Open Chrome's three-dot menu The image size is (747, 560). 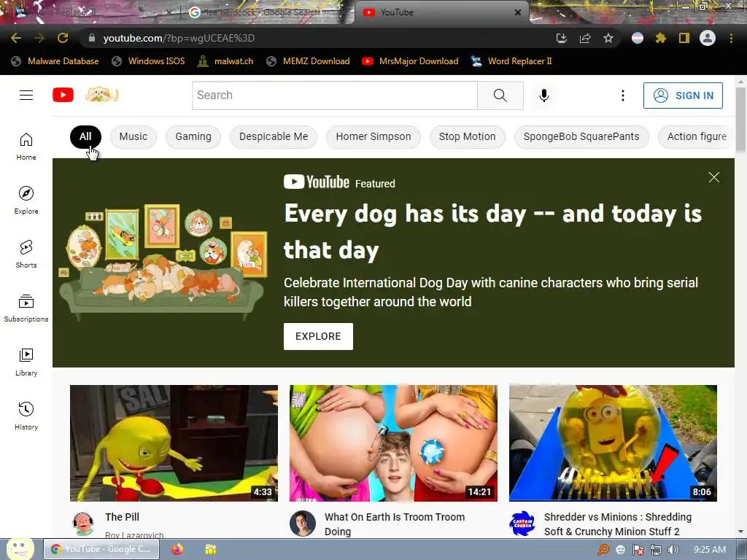coord(731,38)
